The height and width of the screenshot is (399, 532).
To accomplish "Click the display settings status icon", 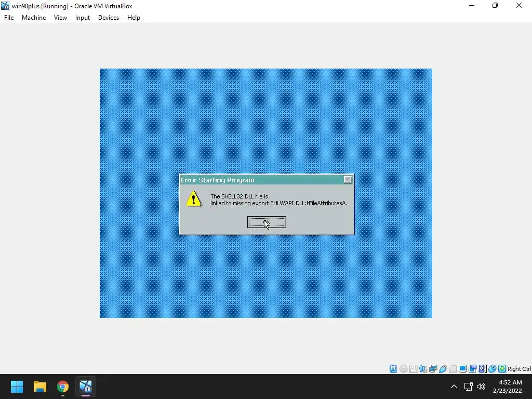I will [462, 369].
